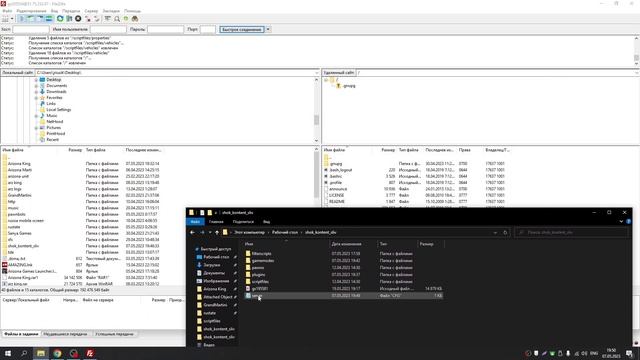Open FileZilla Site Manager icon
The height and width of the screenshot is (360, 640).
tap(5, 19)
